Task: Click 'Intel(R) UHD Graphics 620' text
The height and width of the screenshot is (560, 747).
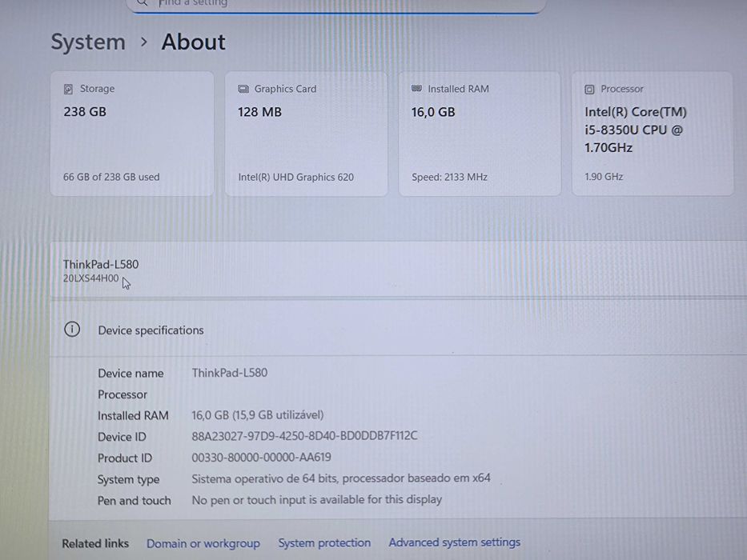Action: 296,177
